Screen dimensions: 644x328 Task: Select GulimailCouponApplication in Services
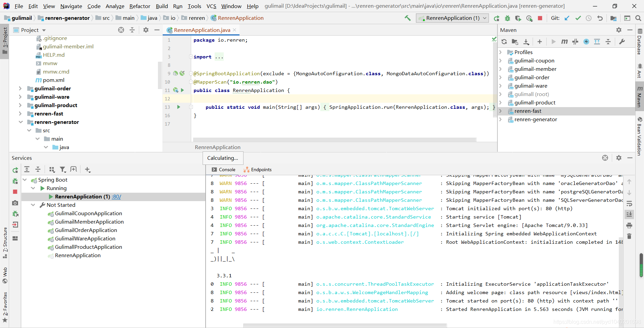coord(88,213)
